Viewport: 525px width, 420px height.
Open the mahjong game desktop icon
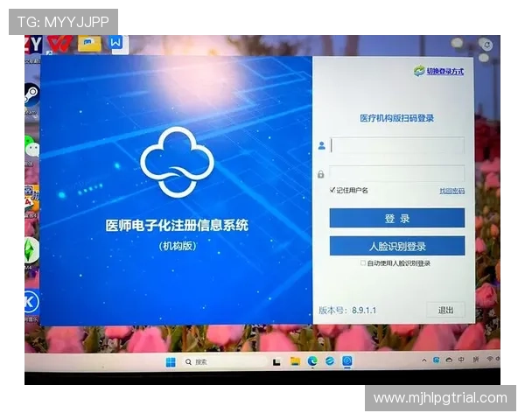31,199
